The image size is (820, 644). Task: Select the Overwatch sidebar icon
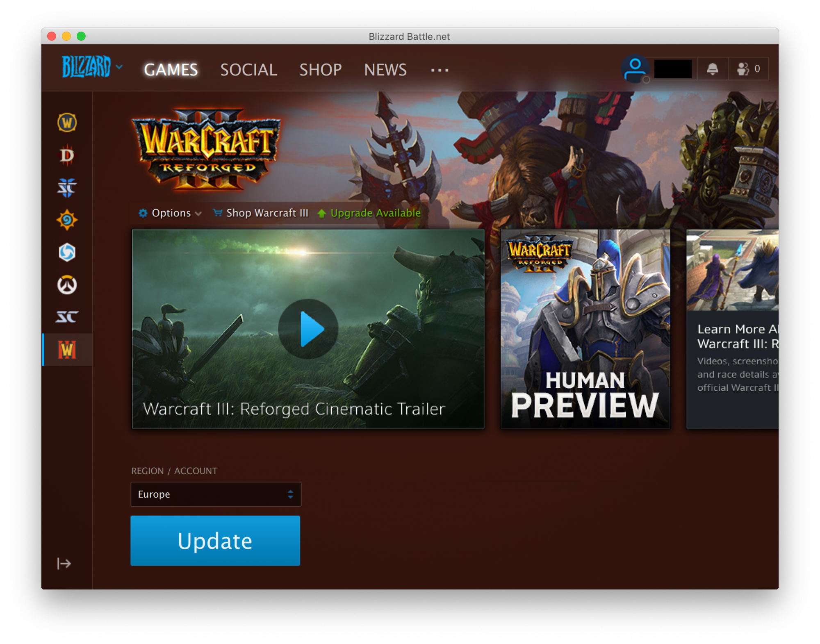67,285
